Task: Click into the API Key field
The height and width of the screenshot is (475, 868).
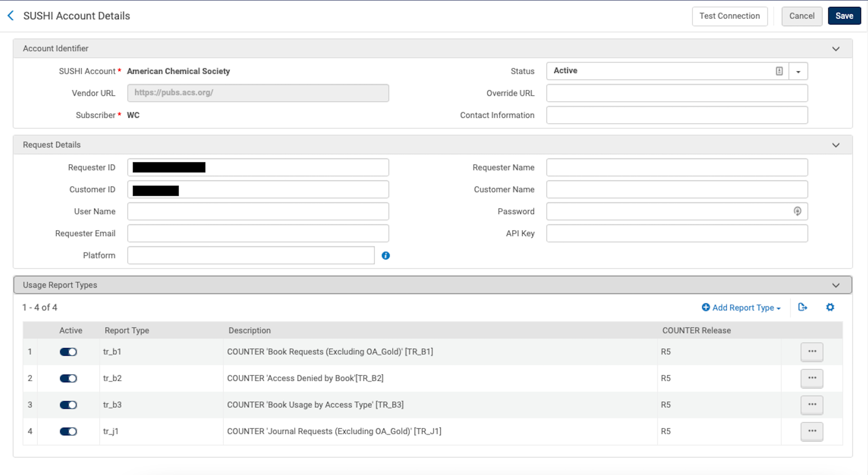Action: tap(676, 233)
